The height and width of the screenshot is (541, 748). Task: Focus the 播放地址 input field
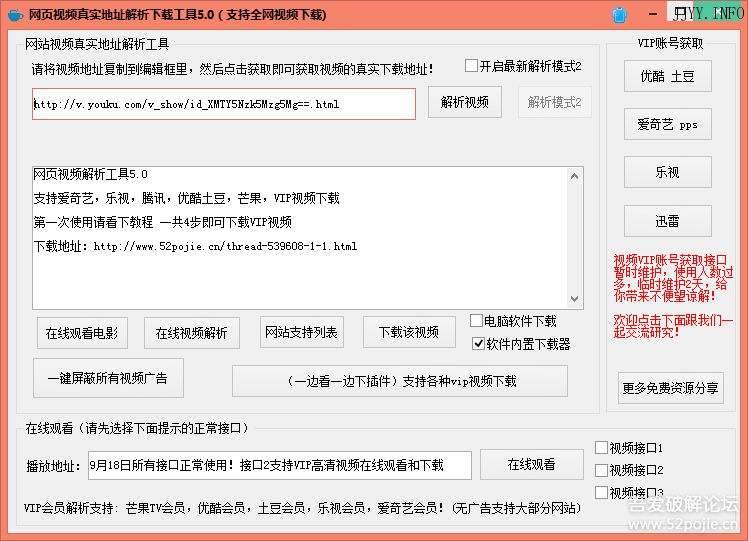pos(280,465)
